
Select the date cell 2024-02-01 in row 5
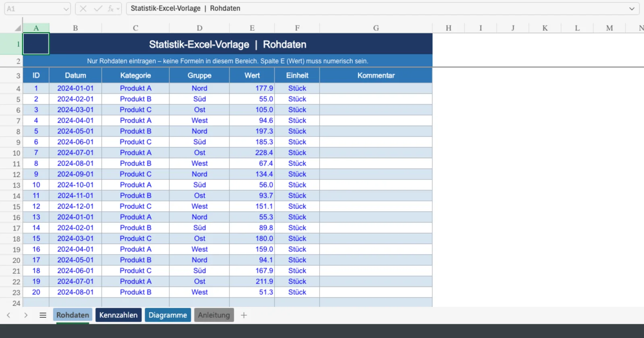pos(75,99)
